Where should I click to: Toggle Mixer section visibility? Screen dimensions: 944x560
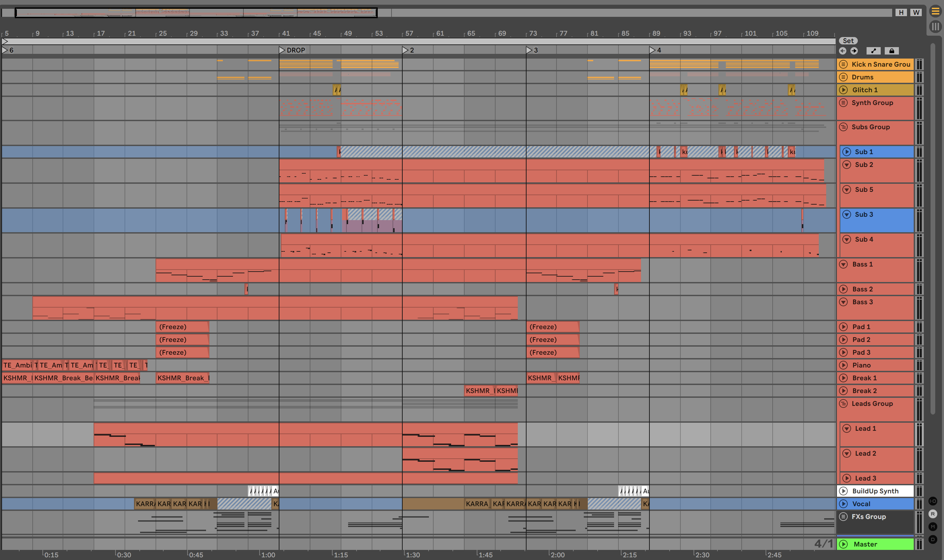(x=933, y=527)
